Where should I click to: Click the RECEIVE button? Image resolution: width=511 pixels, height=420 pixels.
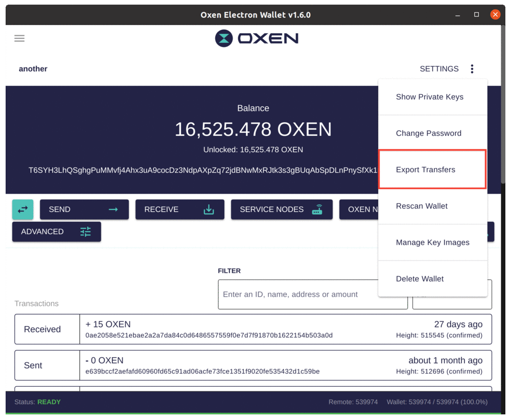[179, 209]
